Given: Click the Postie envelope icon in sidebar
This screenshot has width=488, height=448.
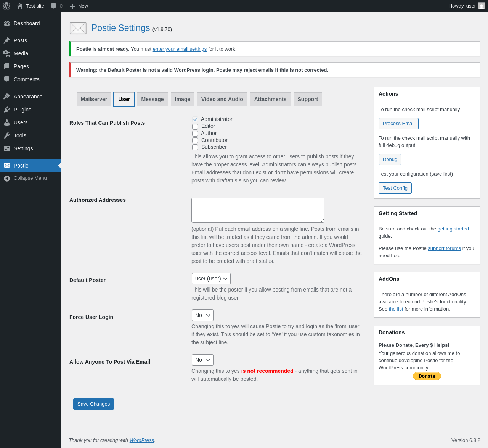Looking at the screenshot, I should (x=7, y=166).
